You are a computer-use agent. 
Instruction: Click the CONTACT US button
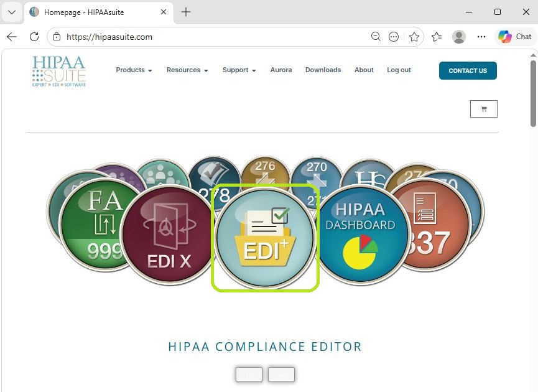[468, 71]
